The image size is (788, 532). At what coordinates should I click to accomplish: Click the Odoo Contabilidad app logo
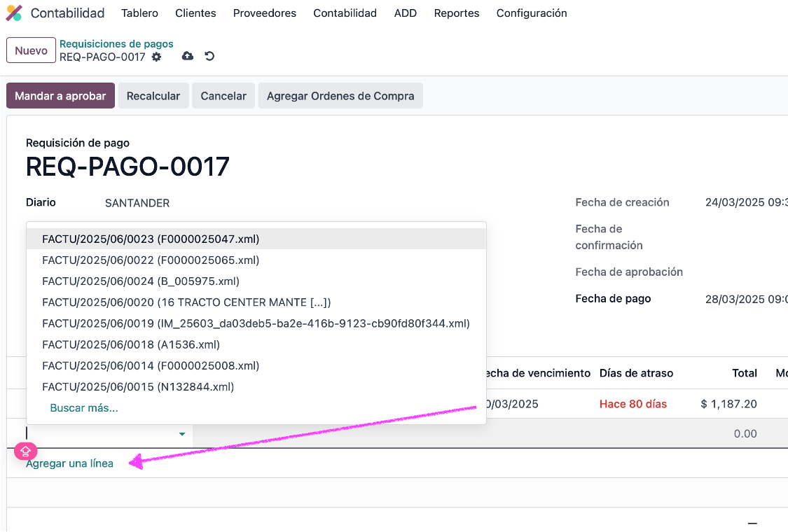13,13
